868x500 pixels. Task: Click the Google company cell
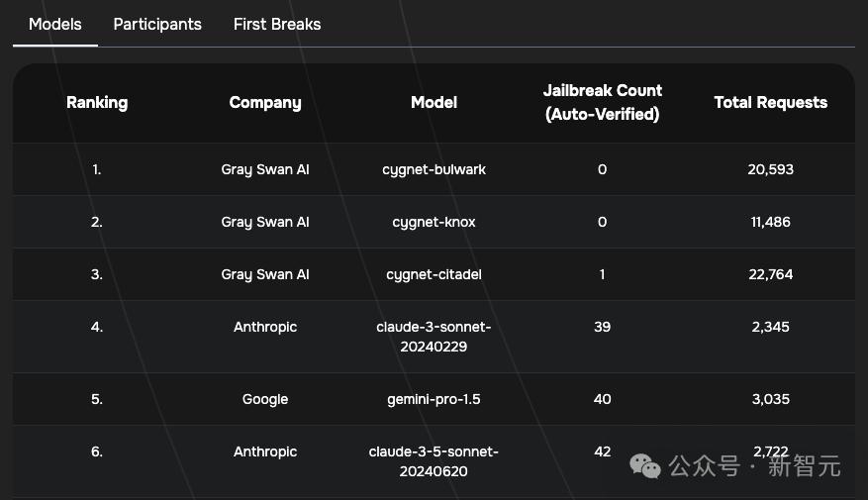[x=265, y=399]
